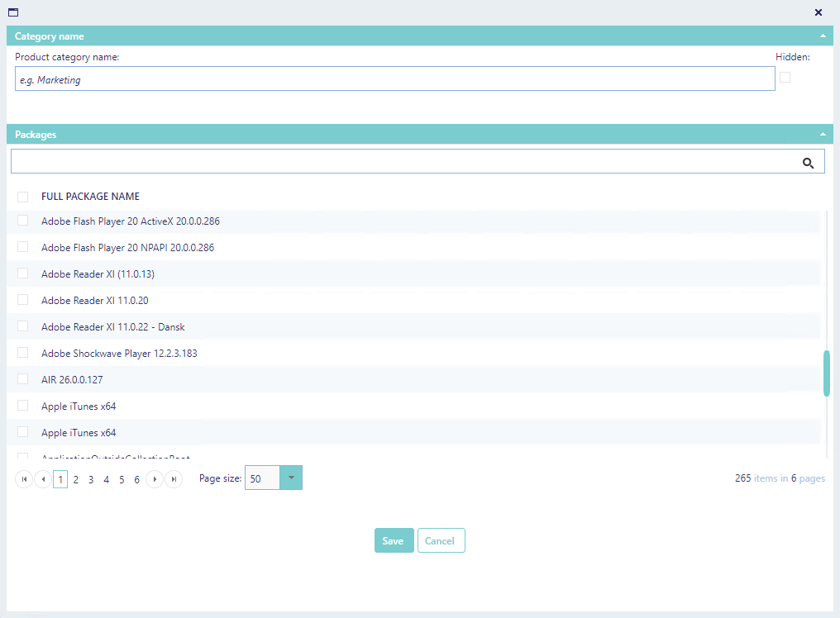840x618 pixels.
Task: Go to the first page of packages
Action: tap(24, 479)
